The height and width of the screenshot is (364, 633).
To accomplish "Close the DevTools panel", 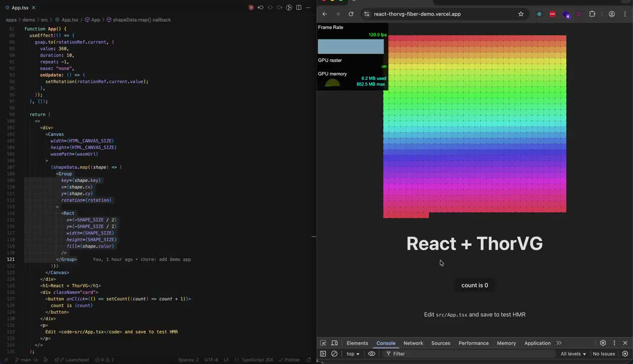I will tap(625, 343).
